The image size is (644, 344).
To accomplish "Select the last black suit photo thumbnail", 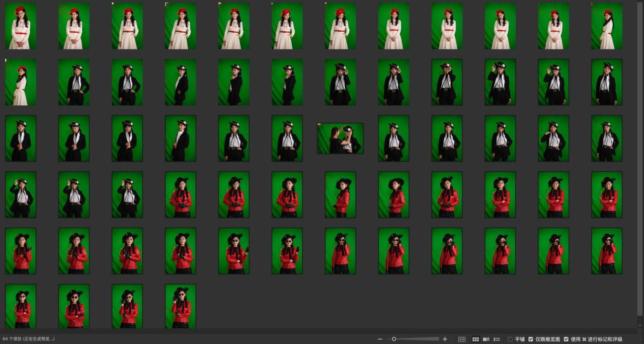I will point(127,195).
